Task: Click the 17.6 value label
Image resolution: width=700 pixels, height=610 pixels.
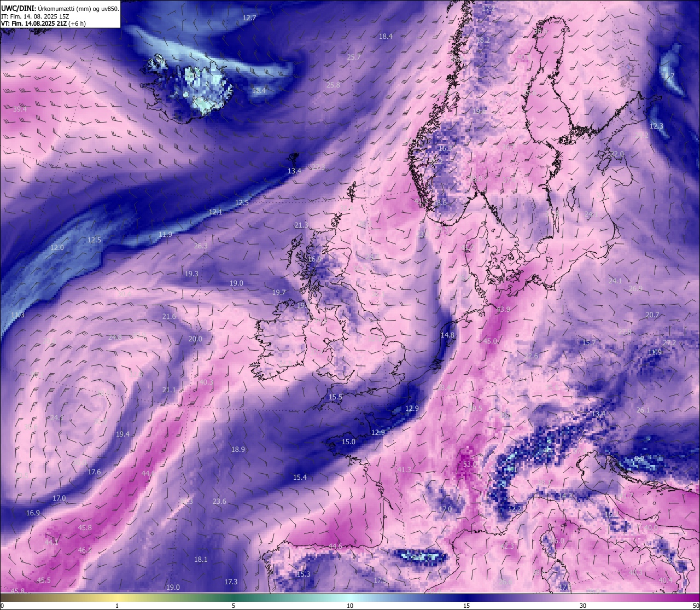Action: pyautogui.click(x=94, y=472)
